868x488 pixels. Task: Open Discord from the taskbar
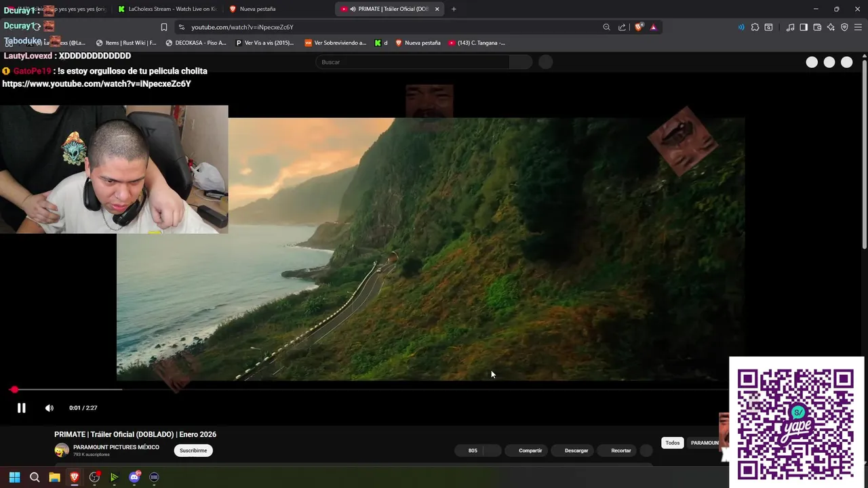click(x=134, y=477)
